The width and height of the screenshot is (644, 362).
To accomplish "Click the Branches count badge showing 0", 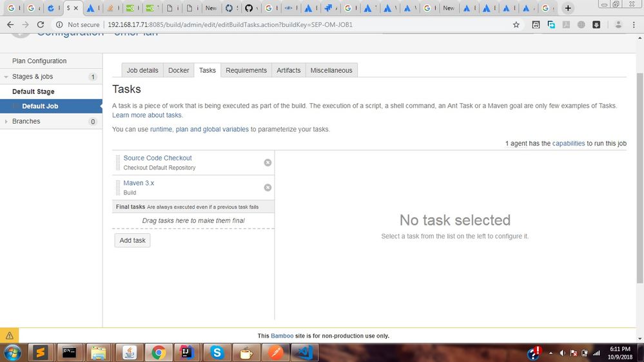I will pos(93,122).
